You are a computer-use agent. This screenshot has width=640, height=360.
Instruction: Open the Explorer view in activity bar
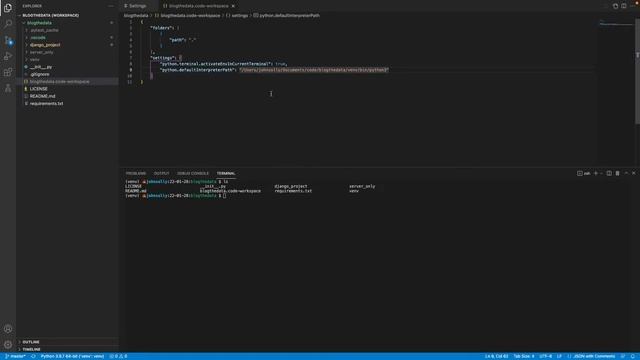(8, 8)
